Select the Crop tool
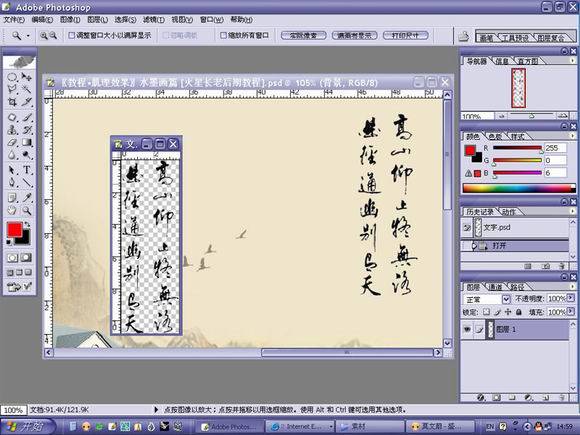 point(12,102)
